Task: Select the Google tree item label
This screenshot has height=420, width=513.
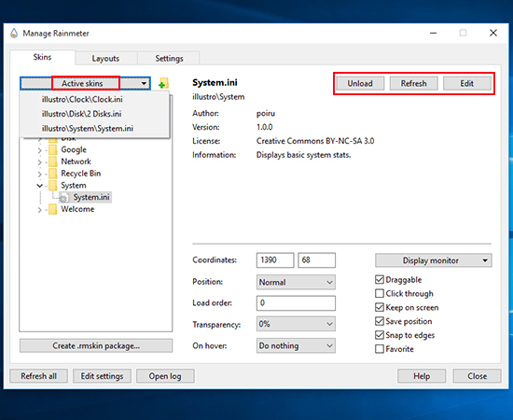Action: click(74, 150)
